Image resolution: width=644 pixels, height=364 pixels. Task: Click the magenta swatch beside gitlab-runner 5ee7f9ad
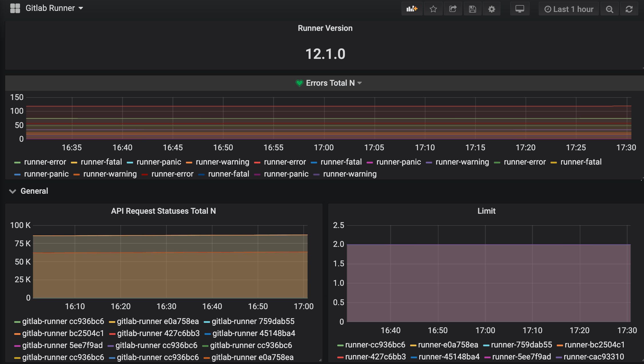pos(17,346)
